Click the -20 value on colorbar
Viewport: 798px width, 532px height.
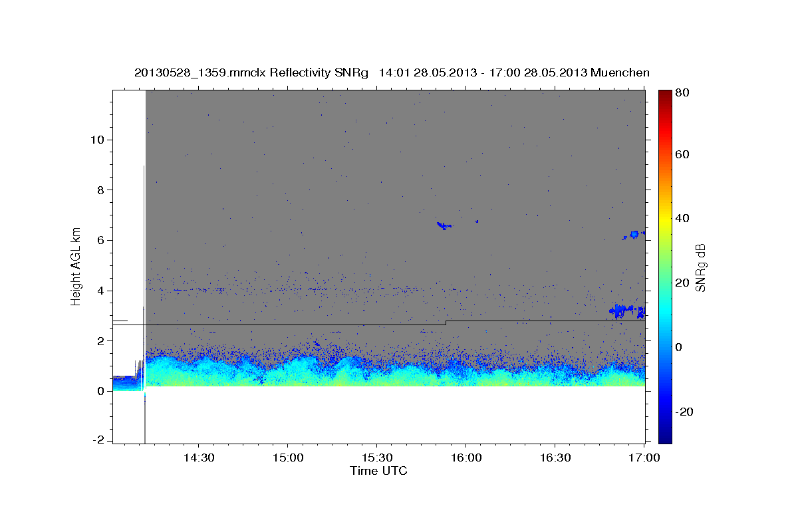[684, 412]
